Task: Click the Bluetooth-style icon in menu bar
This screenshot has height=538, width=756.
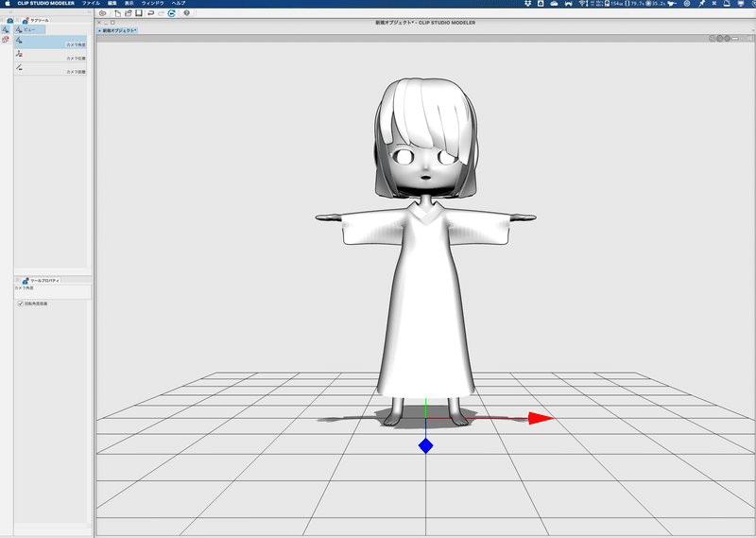Action: 714,4
